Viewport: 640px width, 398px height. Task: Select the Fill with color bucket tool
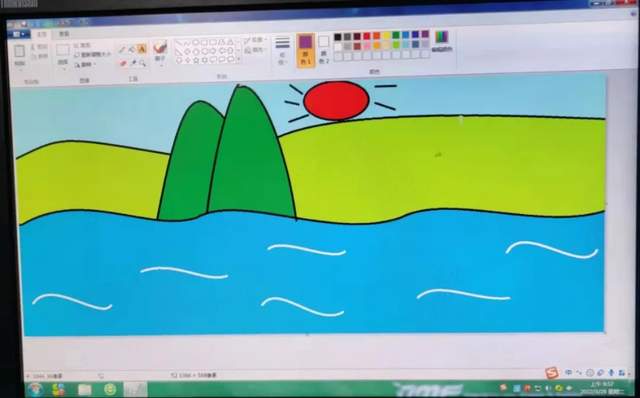coord(132,50)
